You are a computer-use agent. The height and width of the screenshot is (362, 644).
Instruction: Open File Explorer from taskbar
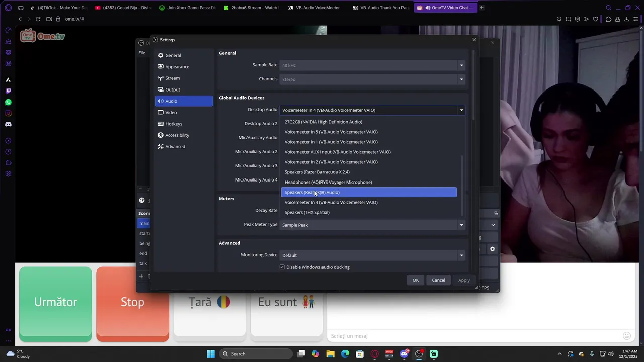[330, 354]
